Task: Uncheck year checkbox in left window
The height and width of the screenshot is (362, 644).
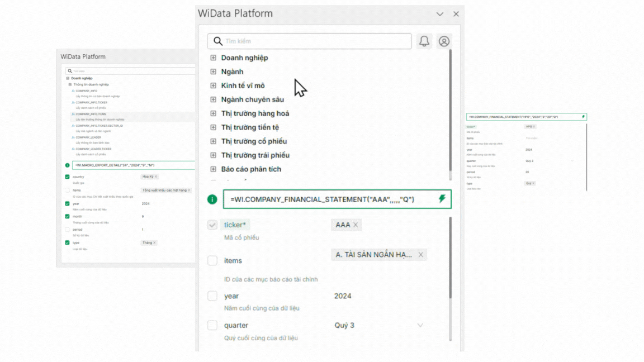Action: click(x=67, y=203)
